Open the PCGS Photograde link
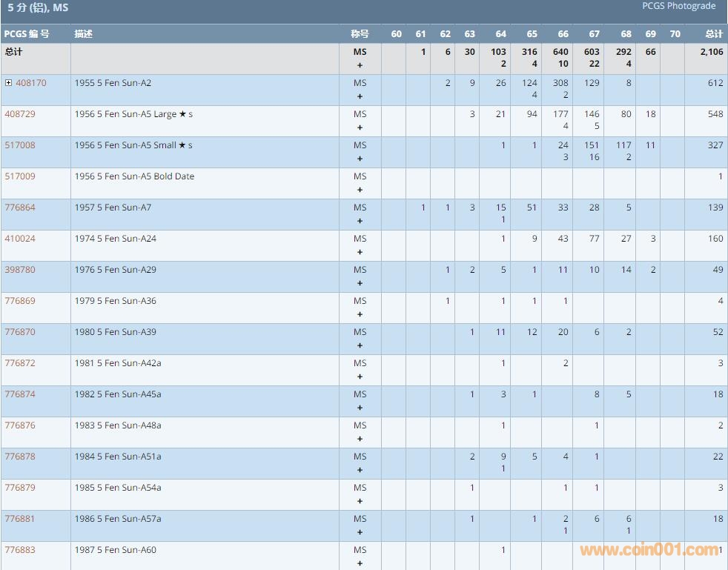This screenshot has width=728, height=570. tap(678, 6)
